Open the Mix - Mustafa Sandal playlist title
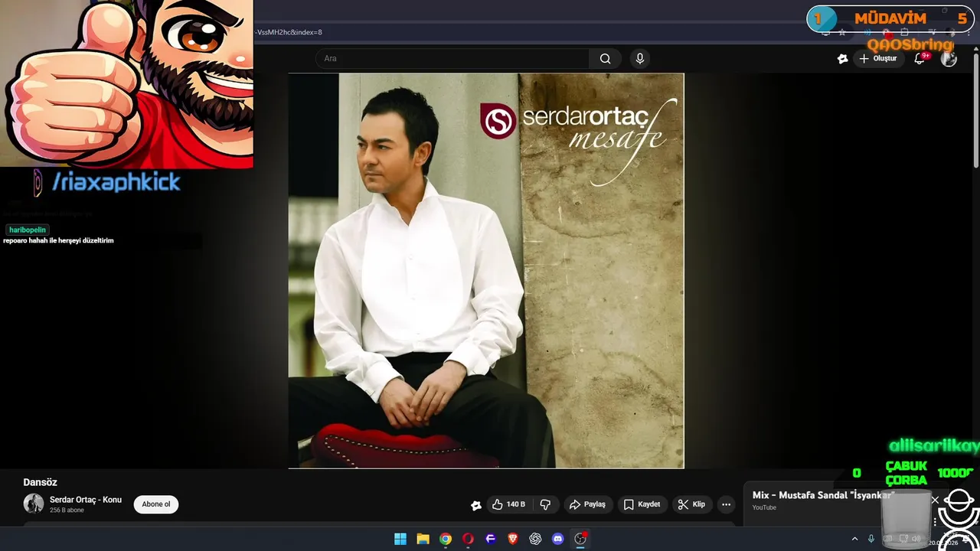 click(x=823, y=496)
